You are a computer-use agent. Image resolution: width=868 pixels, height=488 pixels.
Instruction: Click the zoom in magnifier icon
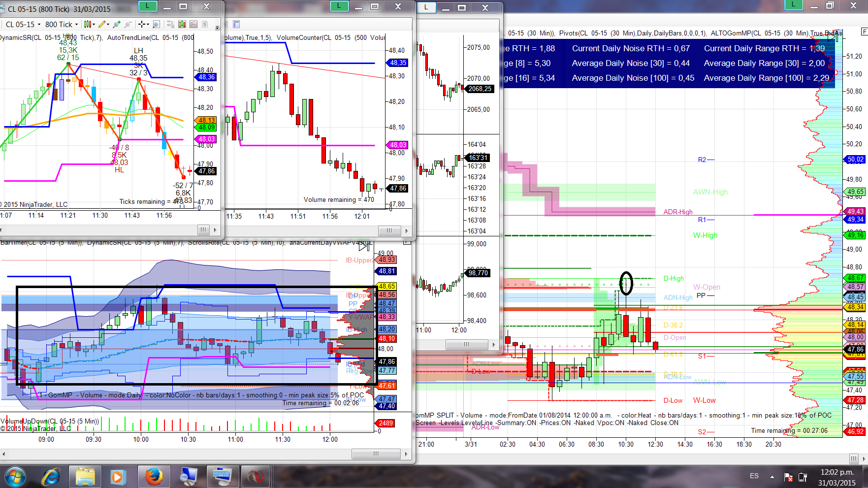tap(117, 24)
